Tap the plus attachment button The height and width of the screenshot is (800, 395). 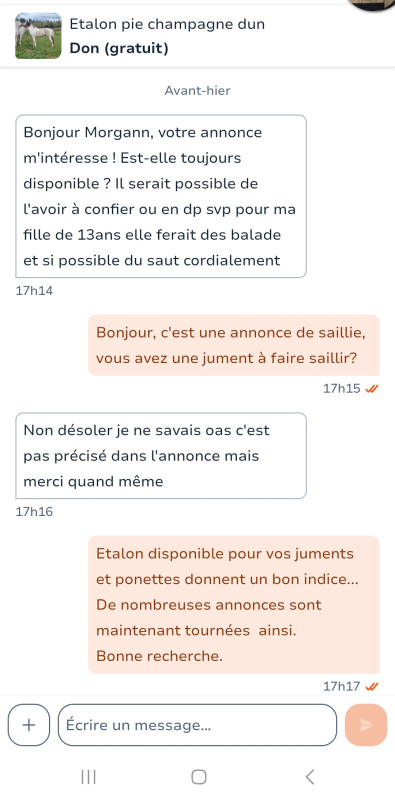[x=29, y=724]
